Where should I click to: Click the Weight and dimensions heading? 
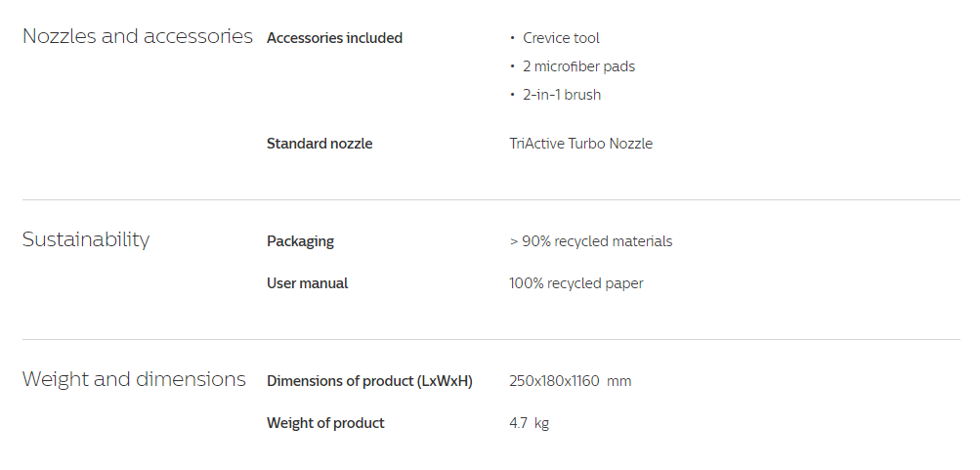pyautogui.click(x=134, y=379)
